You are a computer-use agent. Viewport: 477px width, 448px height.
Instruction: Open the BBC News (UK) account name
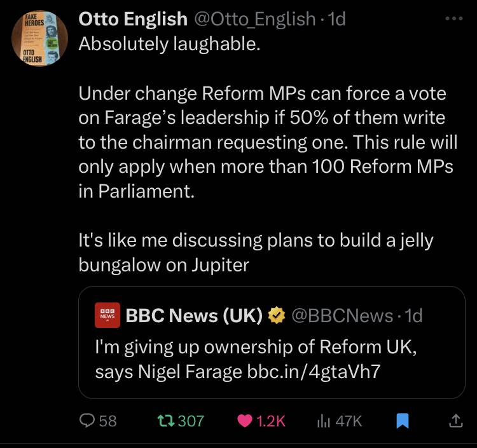pyautogui.click(x=194, y=315)
